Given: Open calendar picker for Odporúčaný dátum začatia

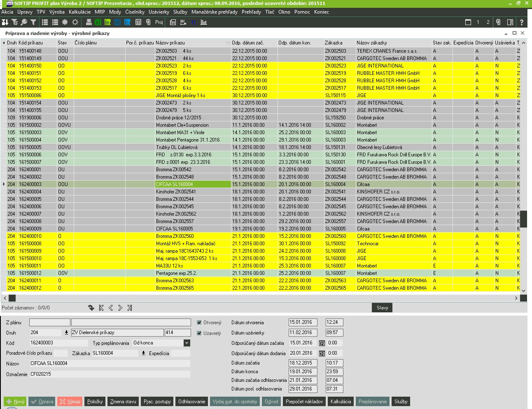Looking at the screenshot, I should pyautogui.click(x=322, y=343).
